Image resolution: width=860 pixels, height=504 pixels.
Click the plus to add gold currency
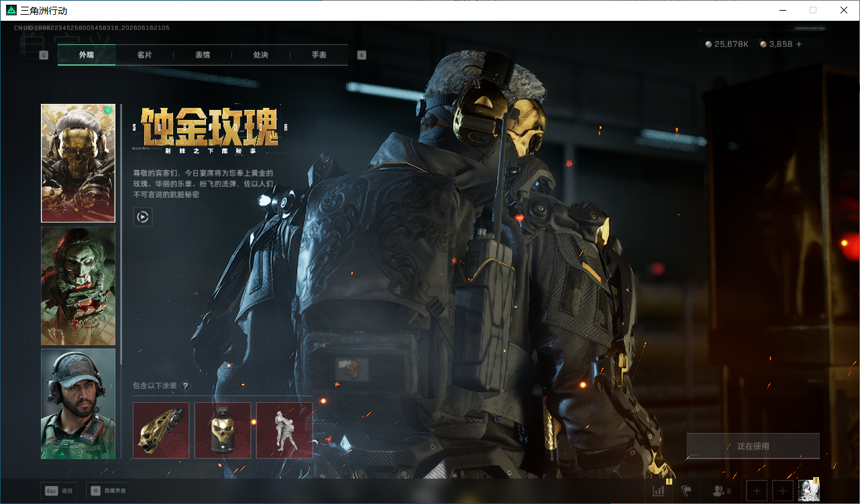tap(799, 44)
